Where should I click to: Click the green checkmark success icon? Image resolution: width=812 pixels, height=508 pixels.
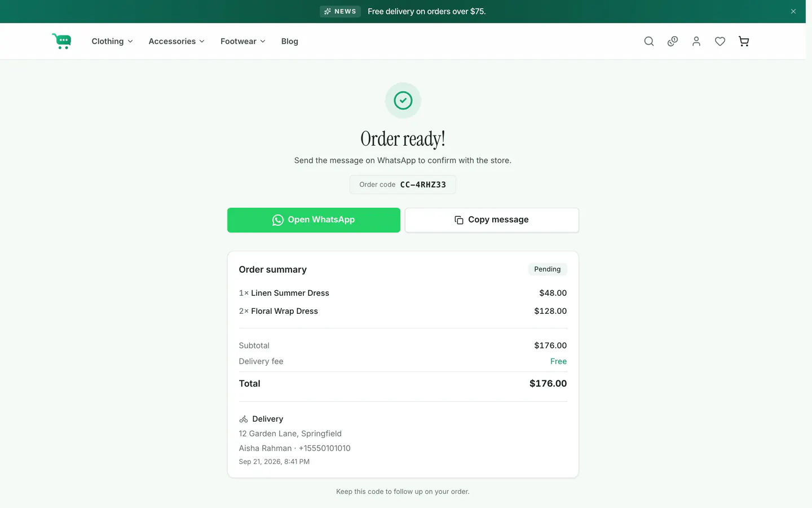(403, 100)
